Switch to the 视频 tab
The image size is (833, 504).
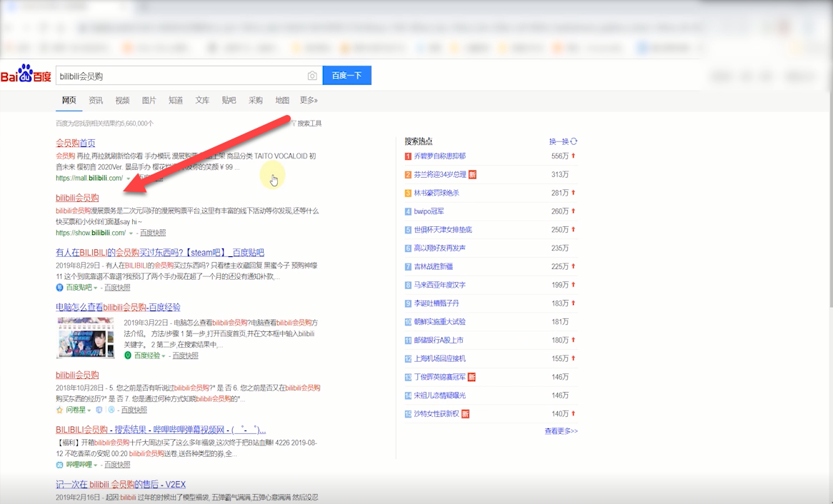click(122, 100)
